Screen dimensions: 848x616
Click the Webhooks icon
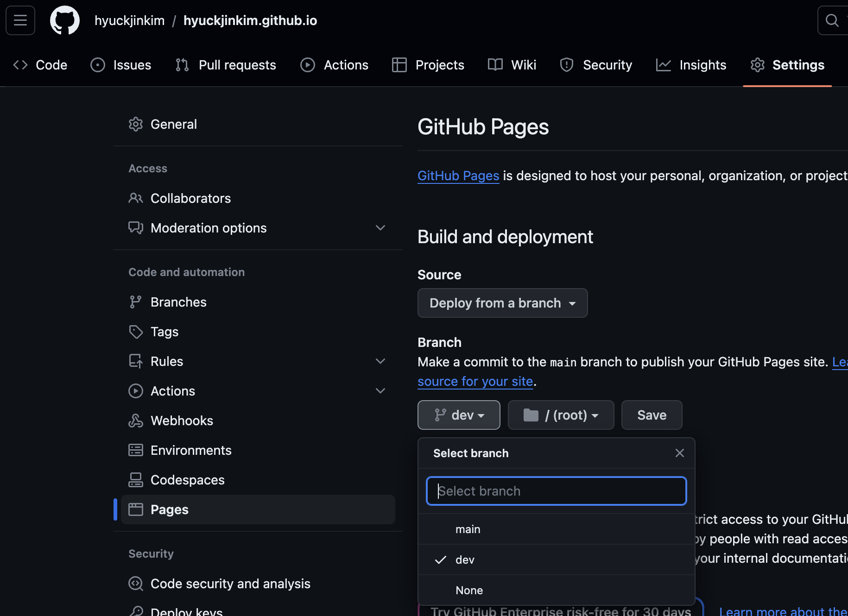pyautogui.click(x=136, y=421)
